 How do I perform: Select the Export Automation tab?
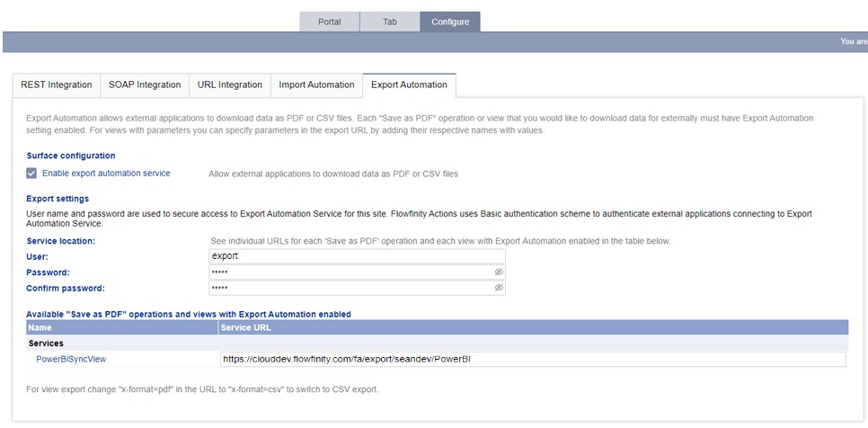pyautogui.click(x=409, y=85)
